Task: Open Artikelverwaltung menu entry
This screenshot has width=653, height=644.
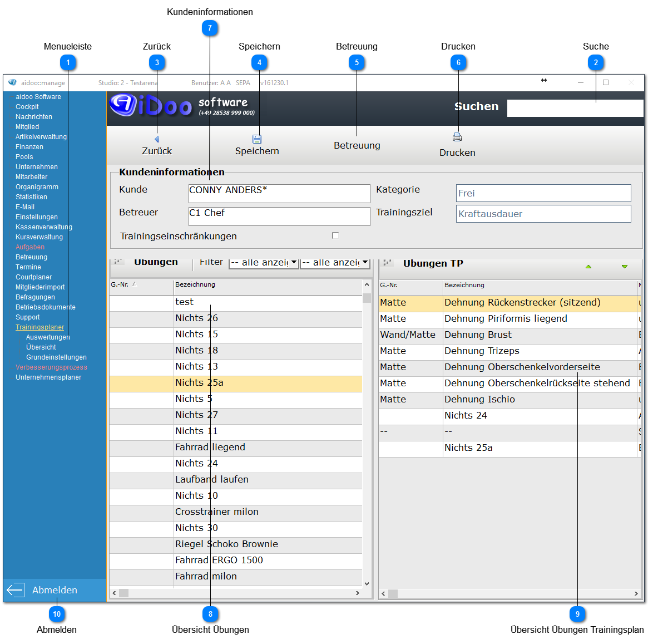Action: [41, 137]
